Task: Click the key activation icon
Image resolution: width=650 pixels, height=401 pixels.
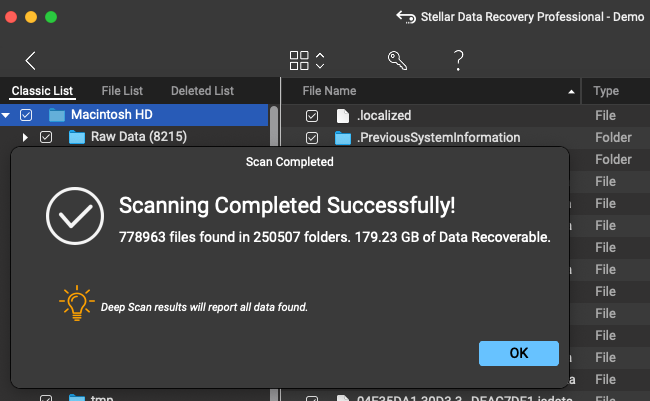Action: tap(397, 61)
